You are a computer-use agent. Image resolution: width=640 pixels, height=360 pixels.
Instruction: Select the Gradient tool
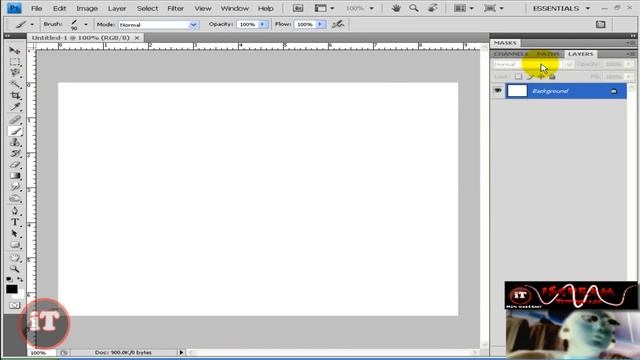click(15, 176)
